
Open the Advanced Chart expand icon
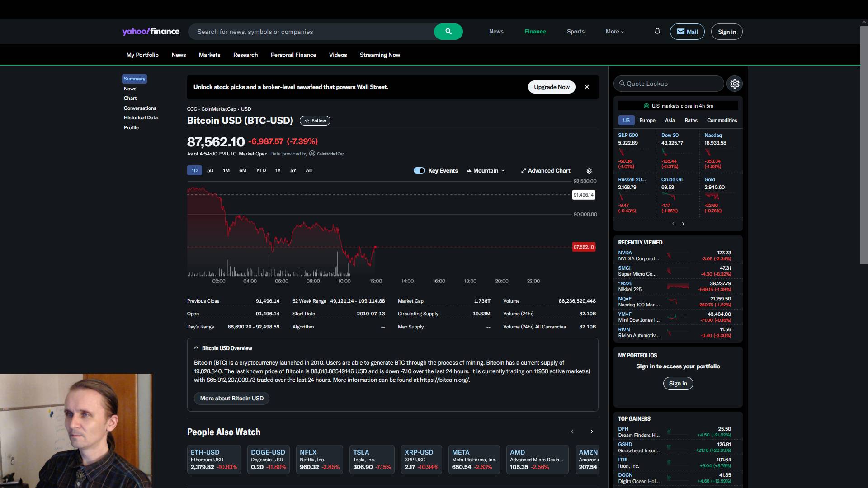click(523, 171)
